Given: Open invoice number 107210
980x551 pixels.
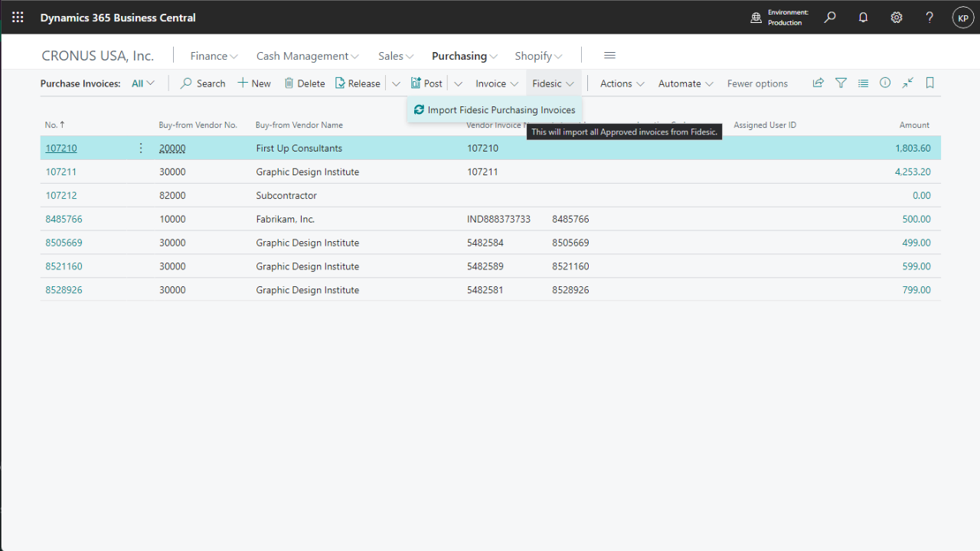Looking at the screenshot, I should [x=61, y=148].
